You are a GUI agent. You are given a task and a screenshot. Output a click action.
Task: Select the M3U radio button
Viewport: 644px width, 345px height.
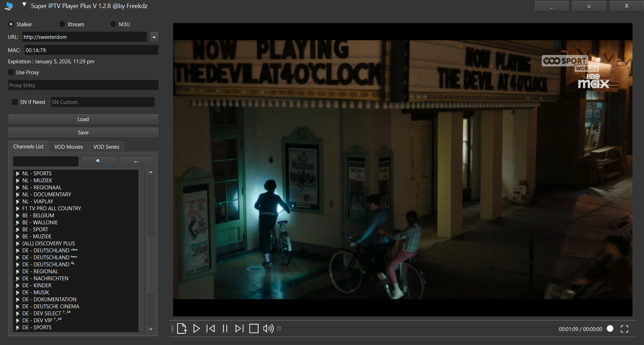click(x=113, y=24)
